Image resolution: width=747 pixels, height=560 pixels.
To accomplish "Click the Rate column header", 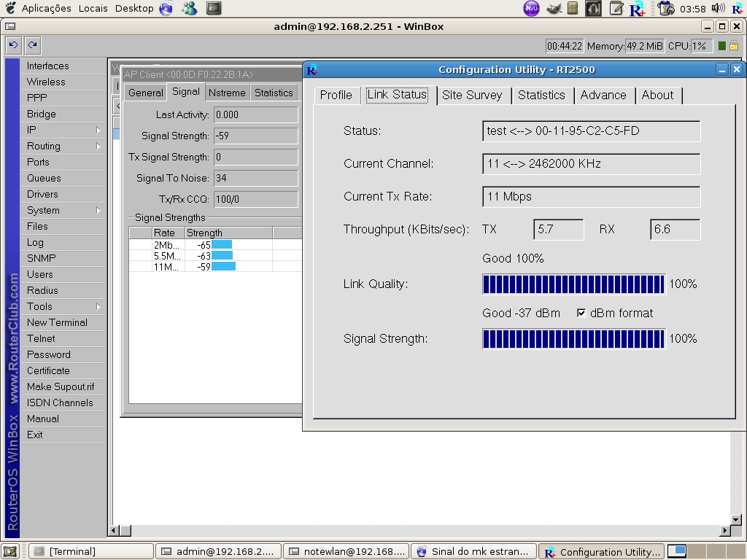I will point(169,233).
